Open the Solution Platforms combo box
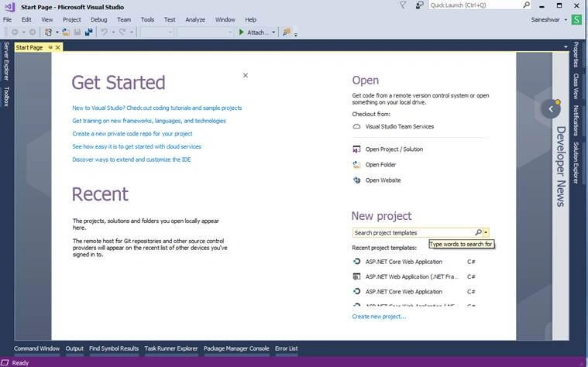Screen dimensions: 588x367 click(x=205, y=33)
